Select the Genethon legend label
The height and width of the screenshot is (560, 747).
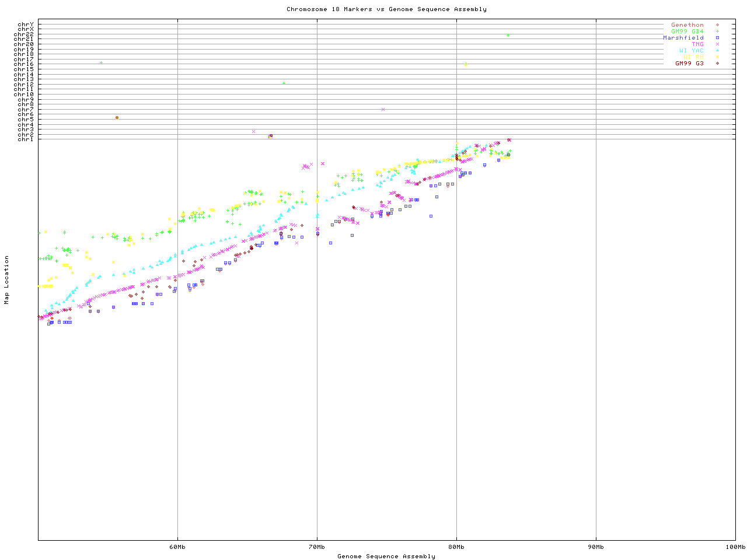click(x=687, y=25)
